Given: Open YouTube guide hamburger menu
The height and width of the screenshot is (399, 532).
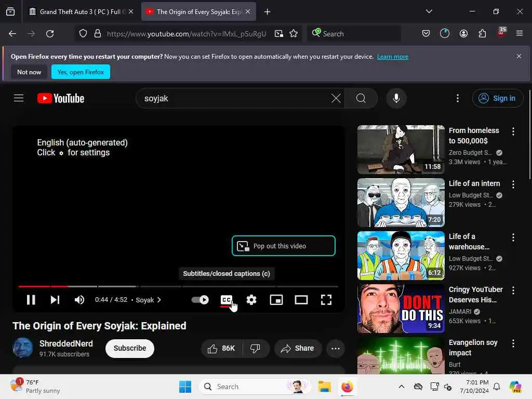Looking at the screenshot, I should pos(19,98).
